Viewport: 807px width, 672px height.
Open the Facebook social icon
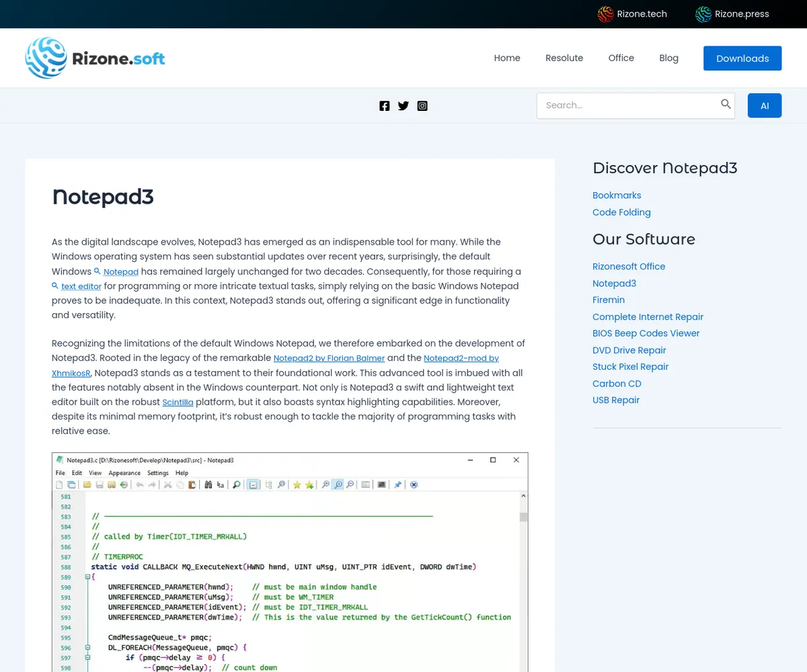coord(385,106)
